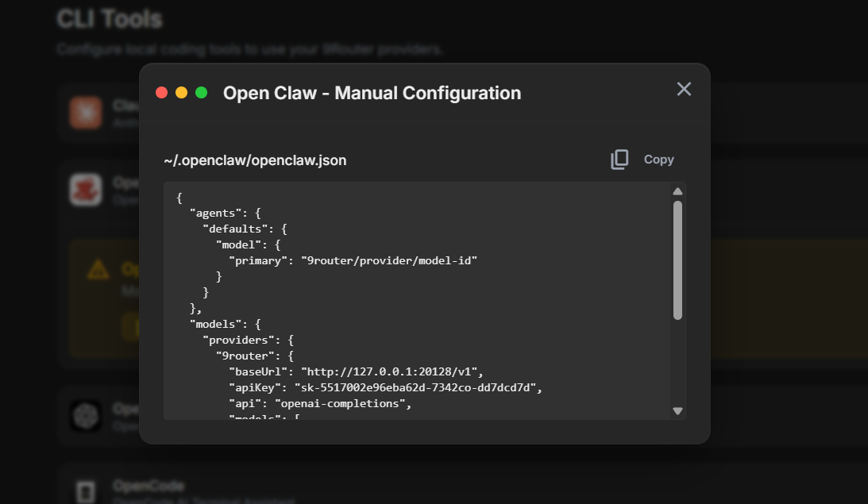Click the "primary": "9router/provider/model-id" line
Screen dimensions: 868x504
pos(353,260)
